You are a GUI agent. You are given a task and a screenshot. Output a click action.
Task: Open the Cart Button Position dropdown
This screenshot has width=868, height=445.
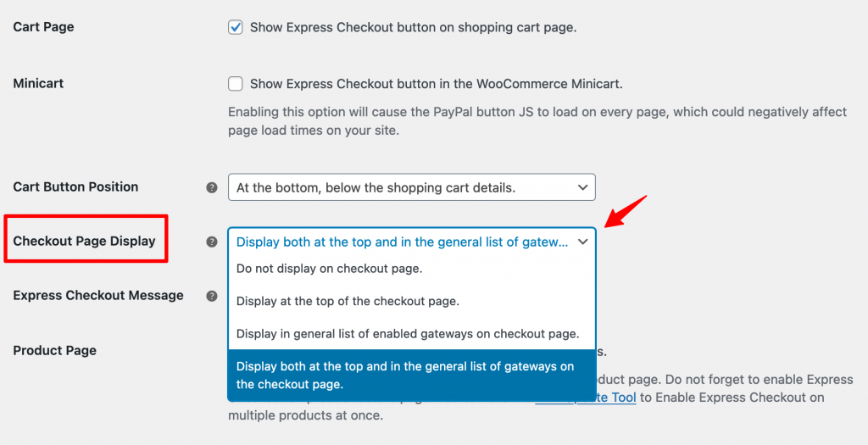tap(411, 187)
